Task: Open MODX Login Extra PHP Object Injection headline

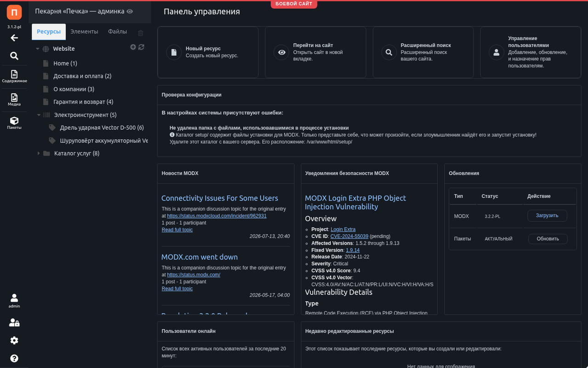Action: click(x=356, y=202)
